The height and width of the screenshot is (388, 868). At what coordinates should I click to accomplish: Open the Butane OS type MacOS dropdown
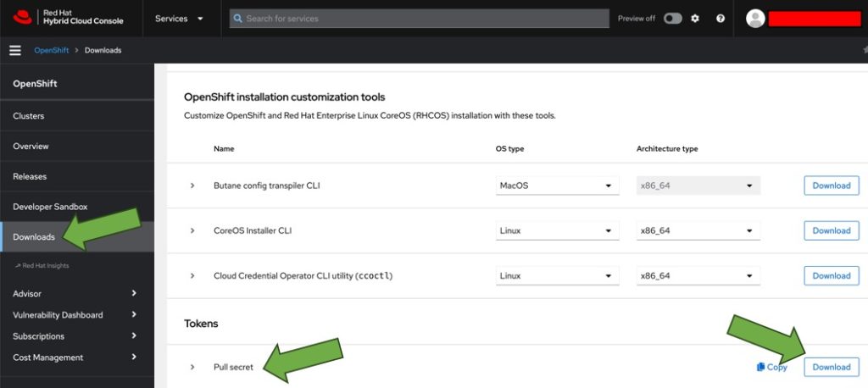[x=558, y=186]
